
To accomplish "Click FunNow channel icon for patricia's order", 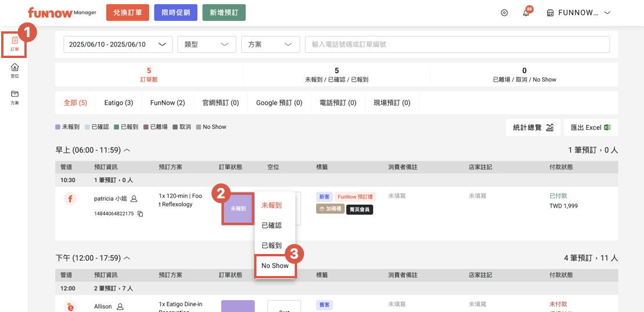I will [x=70, y=199].
